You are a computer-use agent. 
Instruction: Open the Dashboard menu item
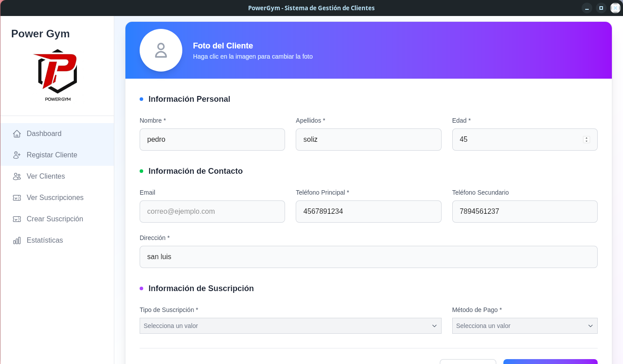coord(57,134)
